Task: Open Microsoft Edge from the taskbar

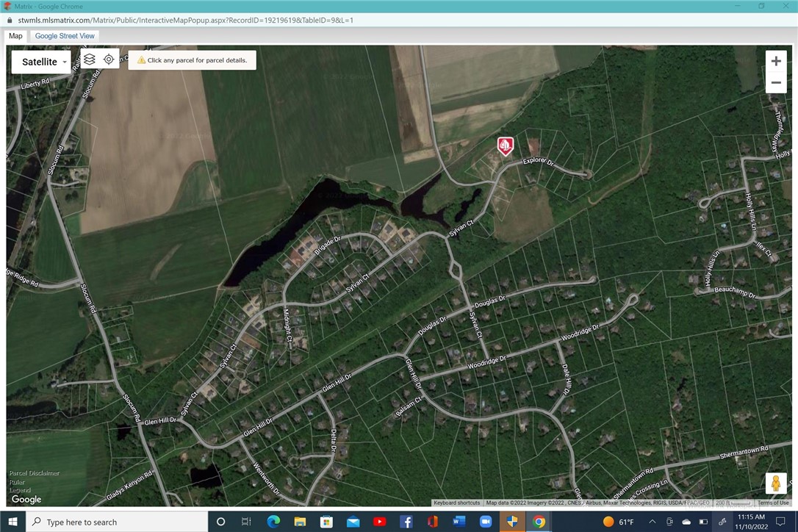Action: [273, 522]
